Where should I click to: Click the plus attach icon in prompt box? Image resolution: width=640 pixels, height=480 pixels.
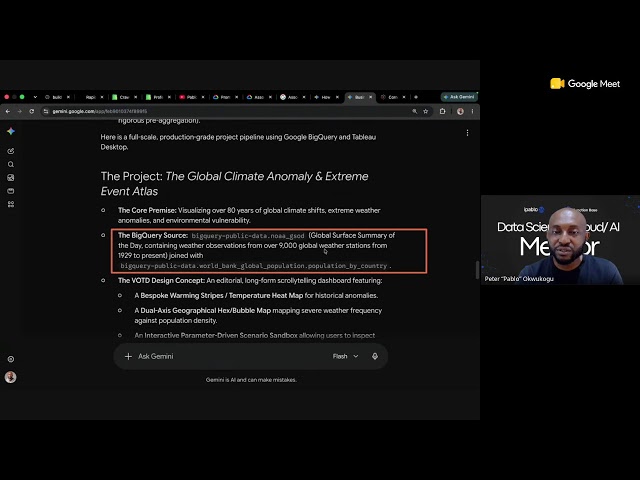pyautogui.click(x=128, y=356)
